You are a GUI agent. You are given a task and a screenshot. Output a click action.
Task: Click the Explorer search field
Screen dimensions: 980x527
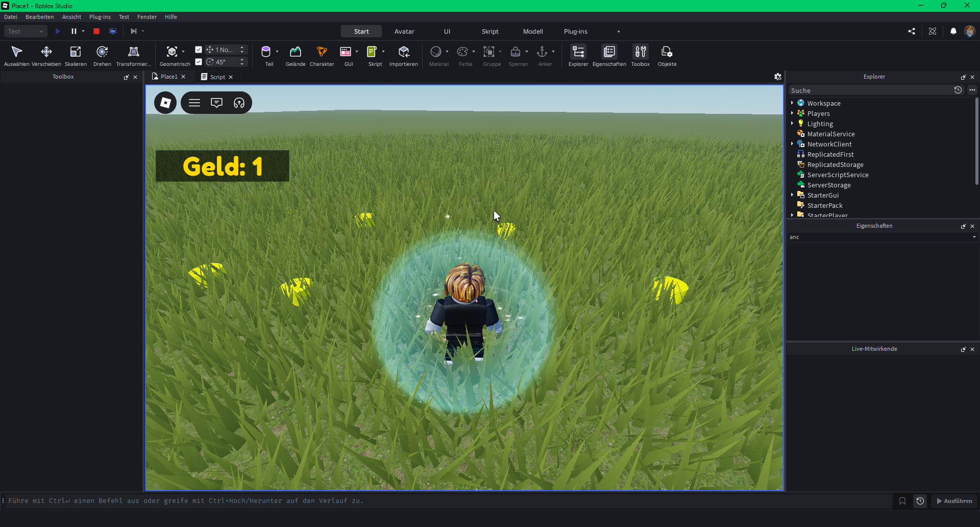tap(870, 90)
